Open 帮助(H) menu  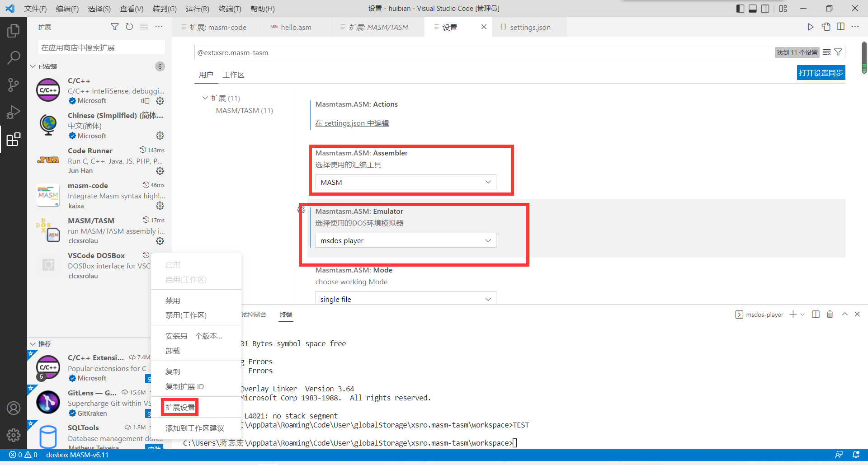263,9
